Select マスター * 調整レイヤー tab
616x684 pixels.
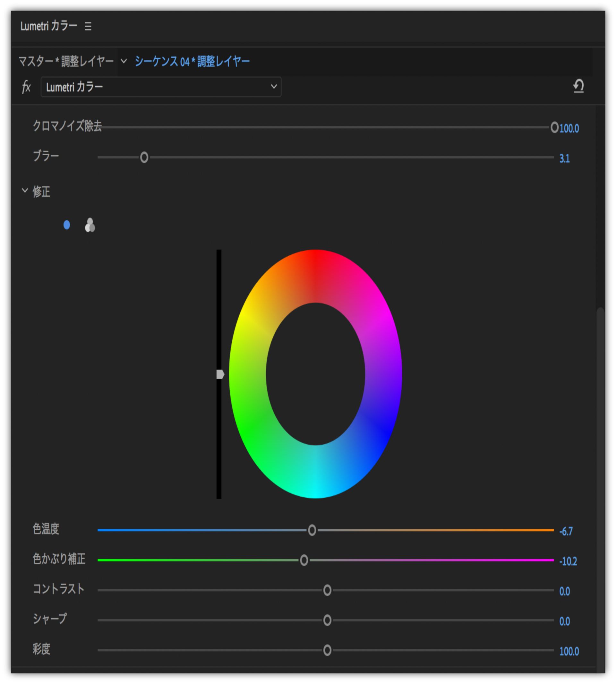point(66,61)
